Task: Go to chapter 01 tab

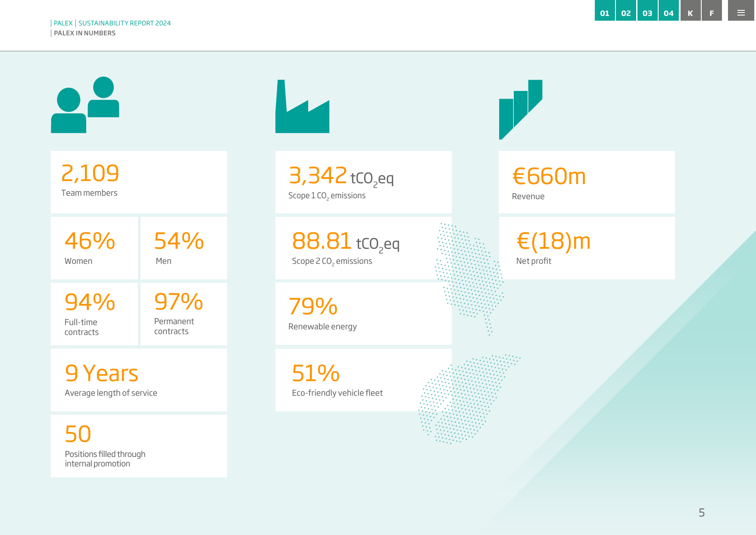Action: [605, 10]
